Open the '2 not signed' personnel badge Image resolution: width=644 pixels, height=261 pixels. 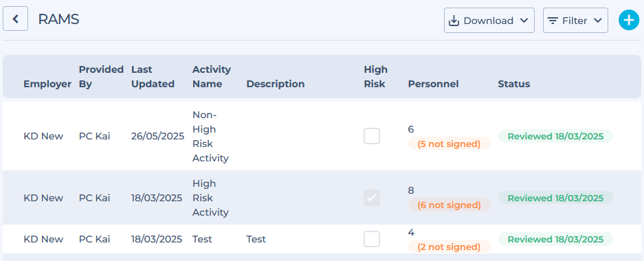click(449, 247)
